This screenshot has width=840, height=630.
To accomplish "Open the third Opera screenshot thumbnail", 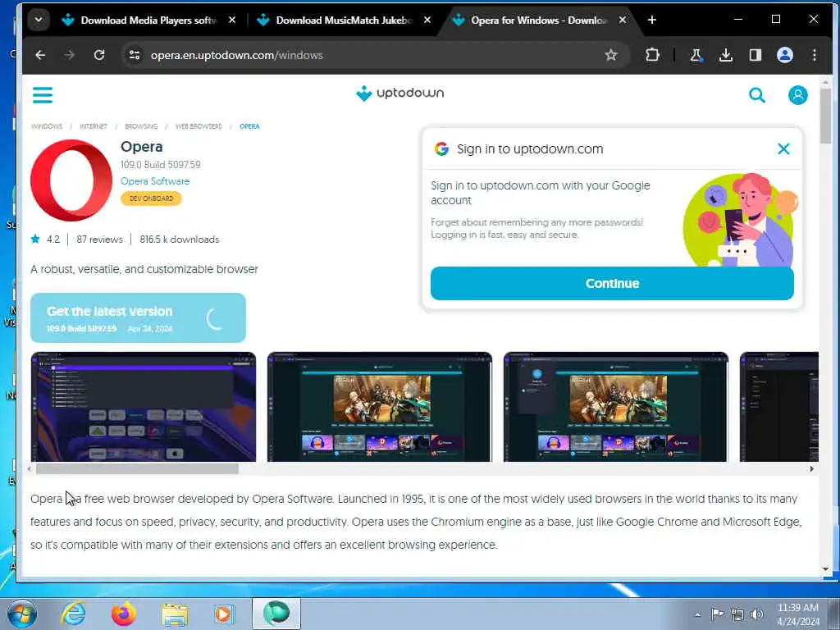I will pyautogui.click(x=615, y=407).
